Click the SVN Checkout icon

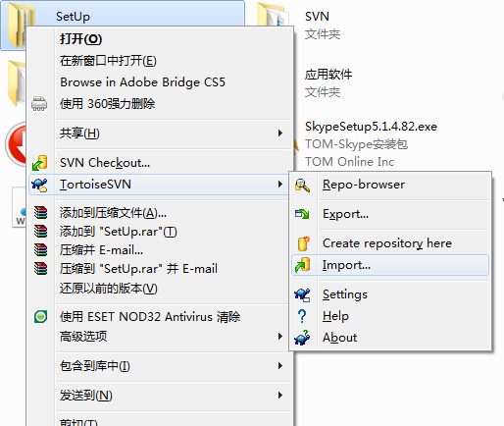pyautogui.click(x=40, y=163)
